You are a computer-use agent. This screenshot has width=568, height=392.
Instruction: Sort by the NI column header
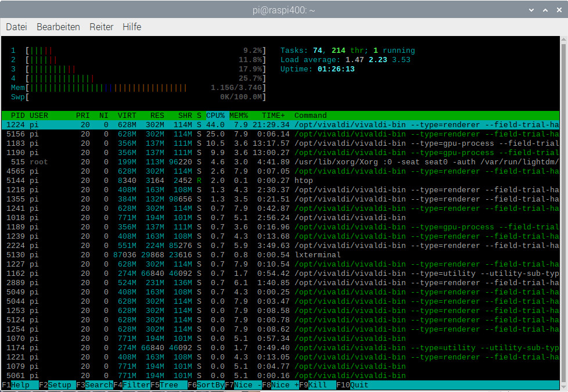(x=103, y=116)
